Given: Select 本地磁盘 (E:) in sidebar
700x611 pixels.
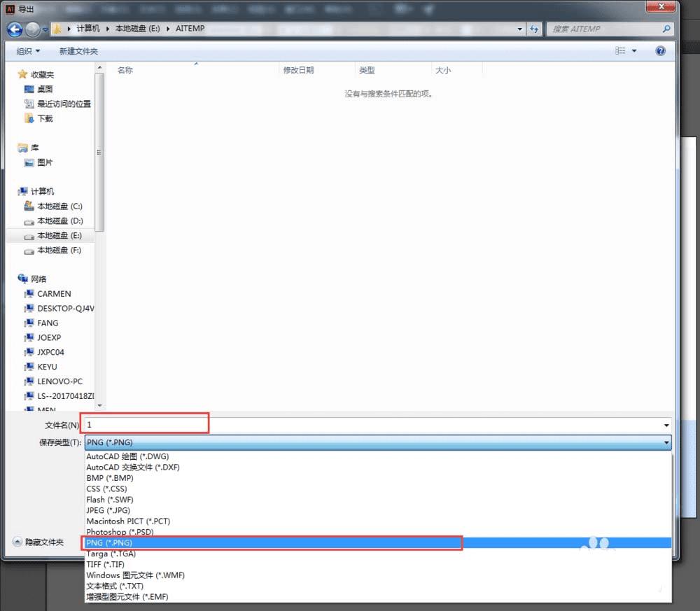Looking at the screenshot, I should (59, 236).
